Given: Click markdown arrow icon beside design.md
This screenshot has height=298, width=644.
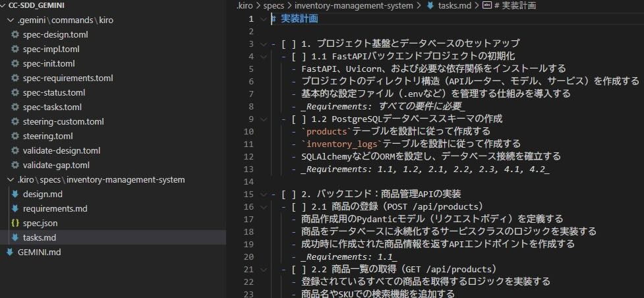Looking at the screenshot, I should [15, 194].
